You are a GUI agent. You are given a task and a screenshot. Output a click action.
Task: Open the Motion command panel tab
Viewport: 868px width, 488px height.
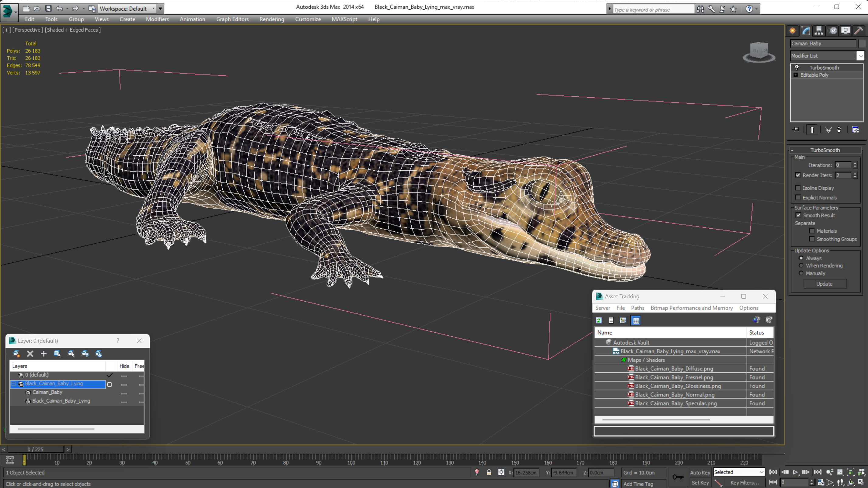pos(833,31)
